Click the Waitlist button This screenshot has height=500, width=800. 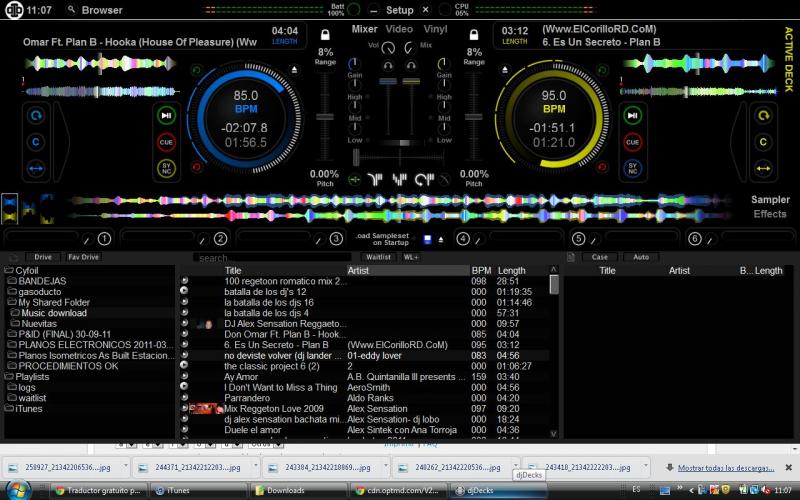[x=378, y=257]
